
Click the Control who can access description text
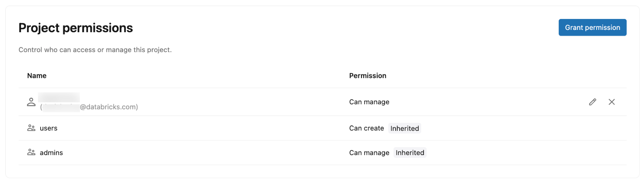[95, 50]
